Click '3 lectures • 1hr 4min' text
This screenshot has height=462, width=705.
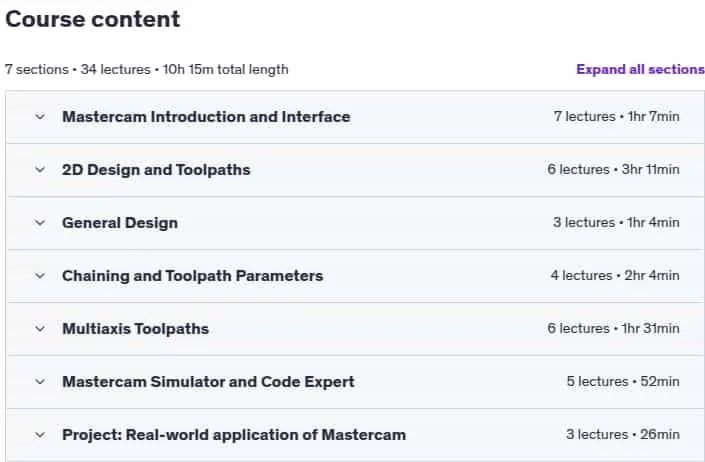tap(616, 222)
